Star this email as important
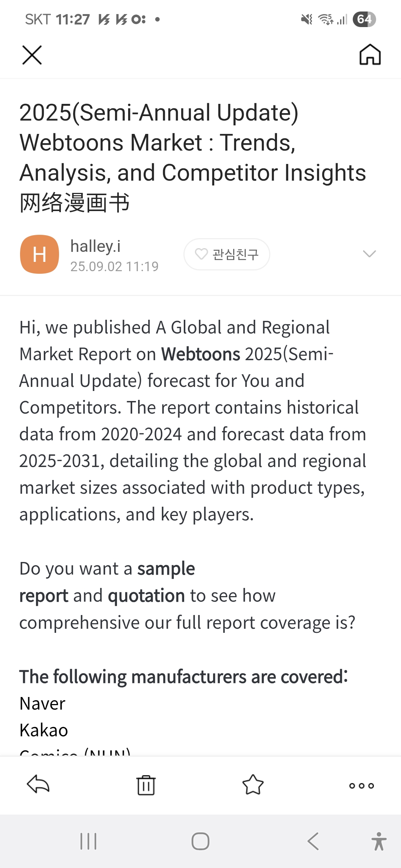 (x=253, y=785)
